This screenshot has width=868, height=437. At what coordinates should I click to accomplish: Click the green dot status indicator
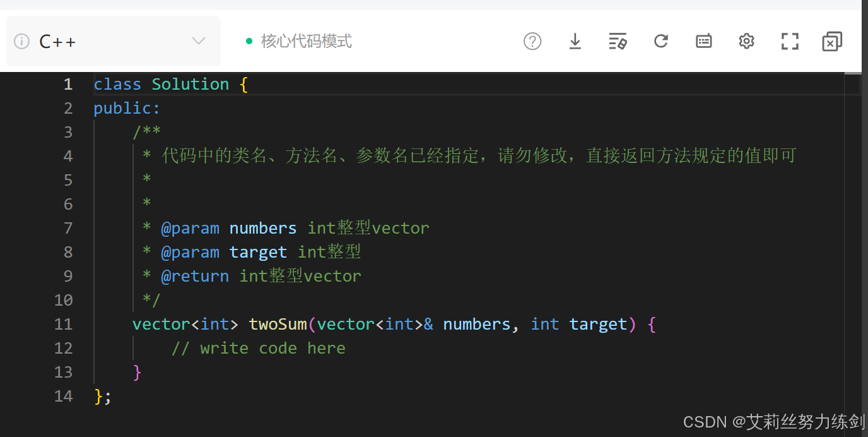coord(249,42)
